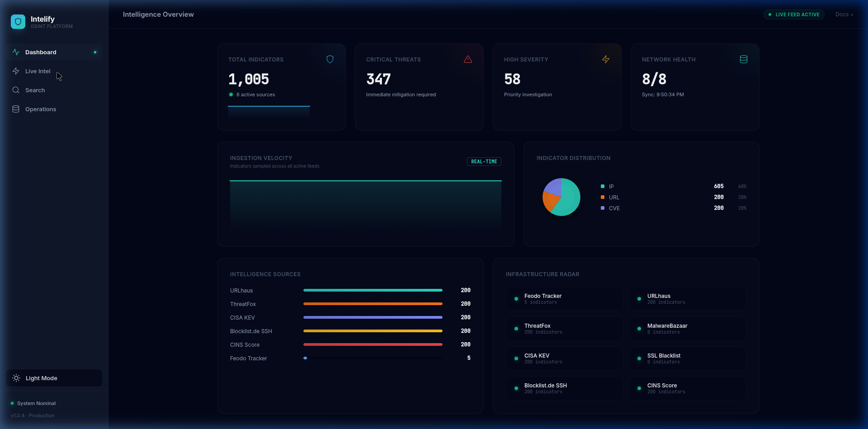
Task: Click the Operations database icon
Action: click(16, 108)
